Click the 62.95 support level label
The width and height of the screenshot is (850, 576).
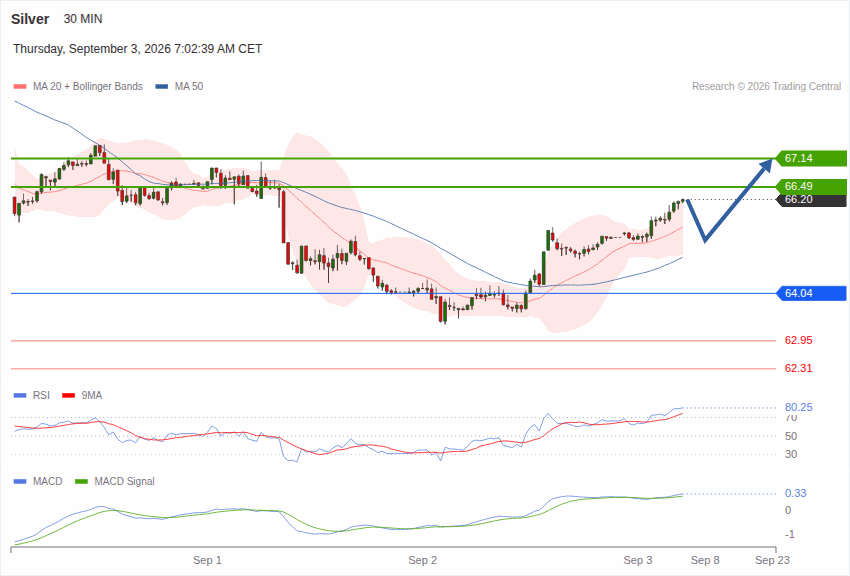coord(799,340)
